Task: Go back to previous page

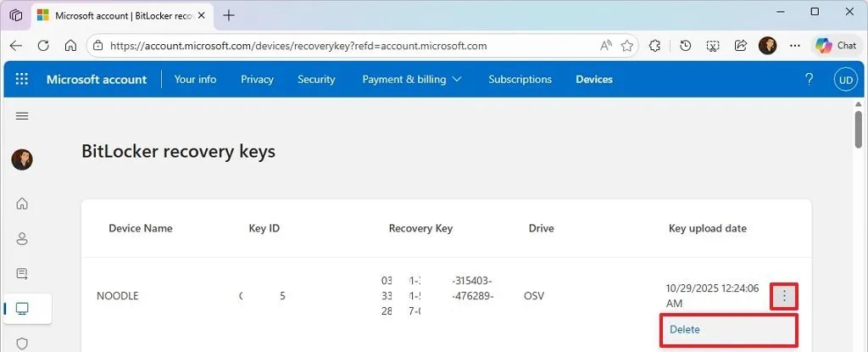Action: 16,46
